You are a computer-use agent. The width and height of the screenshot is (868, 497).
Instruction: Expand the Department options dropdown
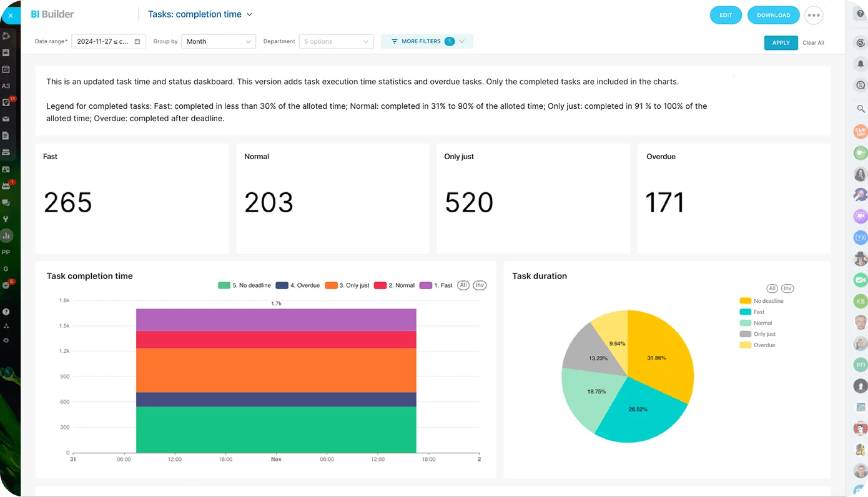(x=336, y=42)
